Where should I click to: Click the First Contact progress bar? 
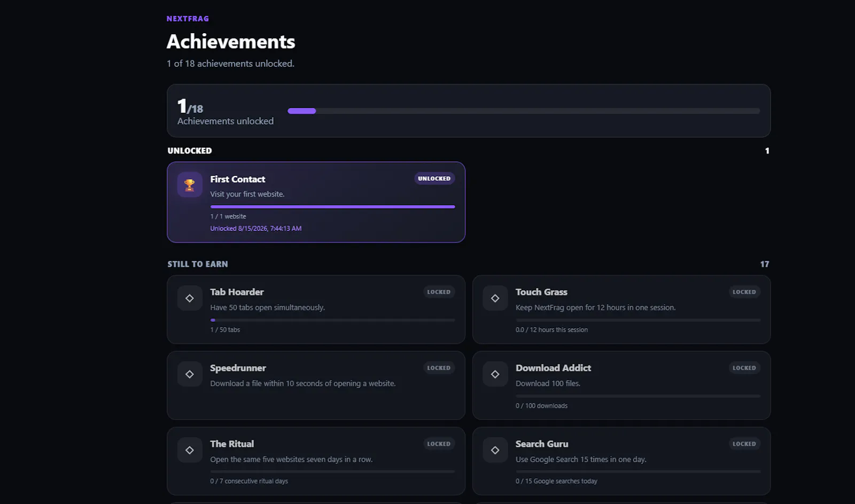(x=332, y=206)
